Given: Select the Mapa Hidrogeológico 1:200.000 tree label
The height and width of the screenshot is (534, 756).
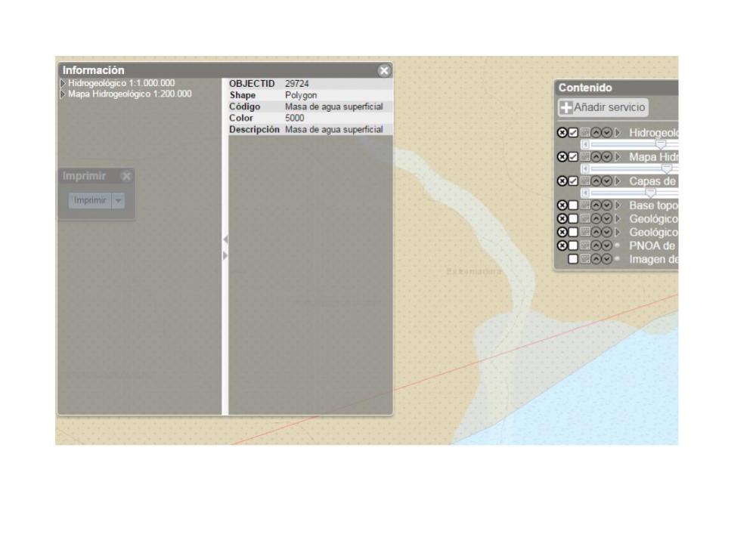Looking at the screenshot, I should point(130,94).
